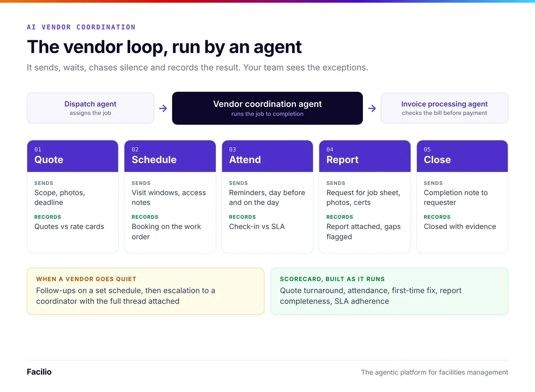535x392 pixels.
Task: Click the subtitle starting 'It sends, waits'
Action: point(198,68)
